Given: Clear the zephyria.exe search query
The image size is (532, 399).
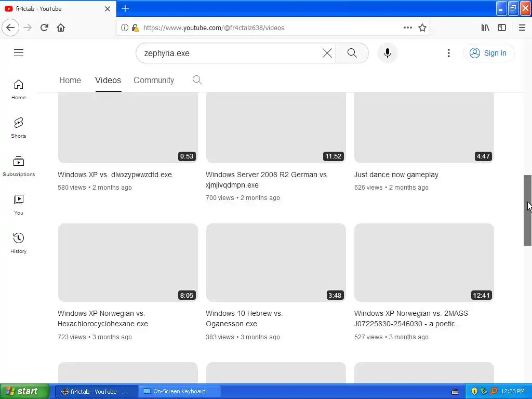Looking at the screenshot, I should 327,53.
